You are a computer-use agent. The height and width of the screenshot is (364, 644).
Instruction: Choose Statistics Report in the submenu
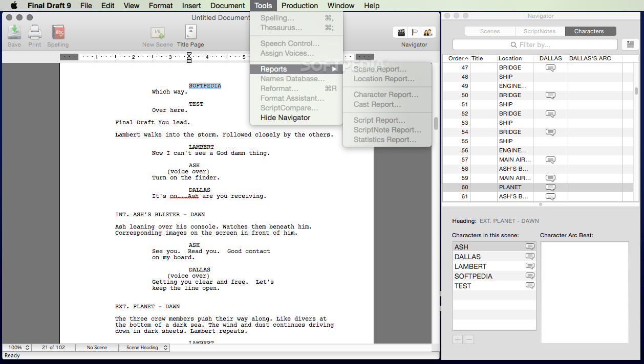[x=387, y=140]
